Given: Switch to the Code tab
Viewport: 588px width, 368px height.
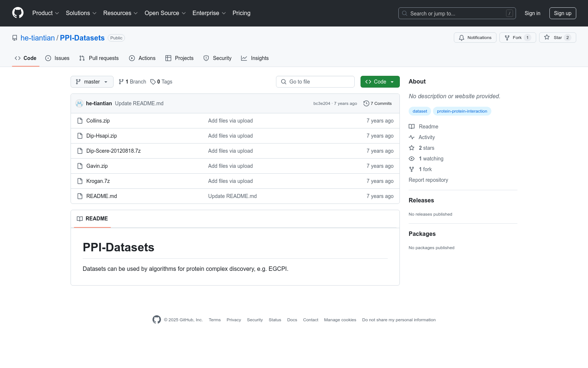Looking at the screenshot, I should point(26,58).
